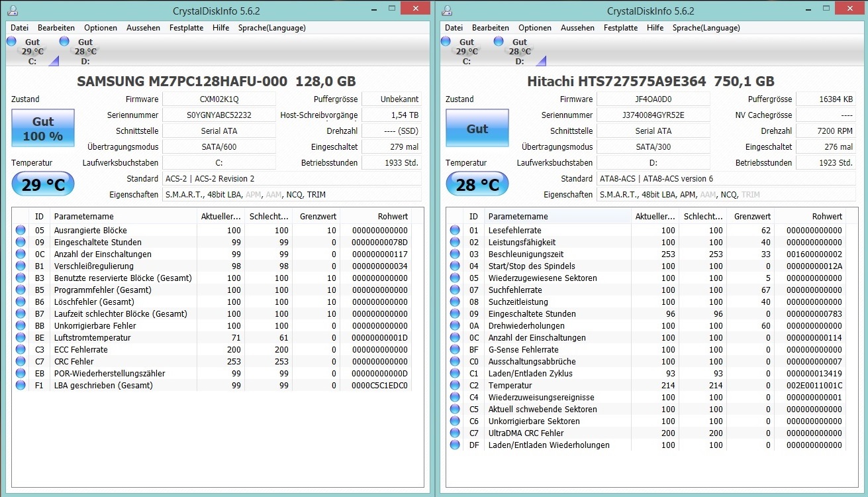Image resolution: width=868 pixels, height=497 pixels.
Task: Click the status orb beside LBA geschrieben (Gesamt)
Action: pyautogui.click(x=21, y=386)
